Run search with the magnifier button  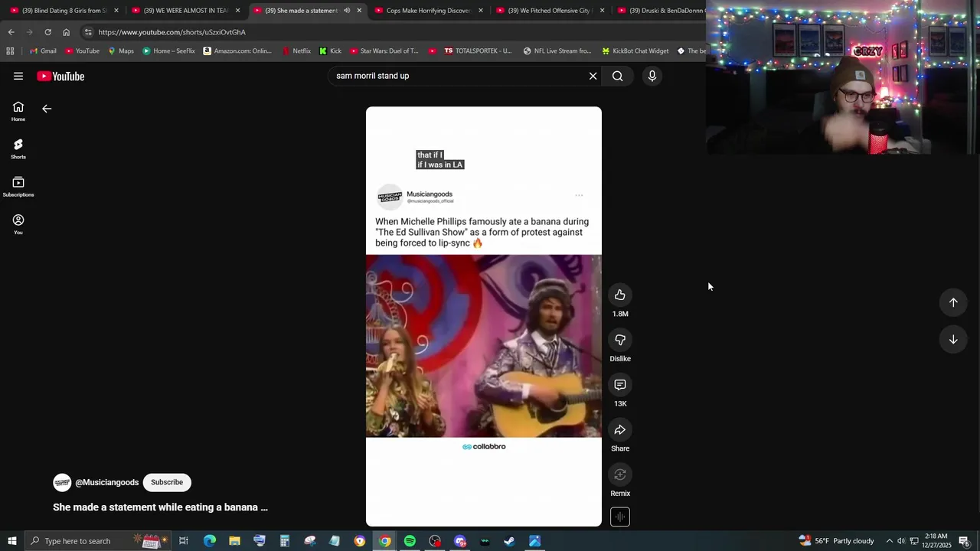(x=618, y=76)
